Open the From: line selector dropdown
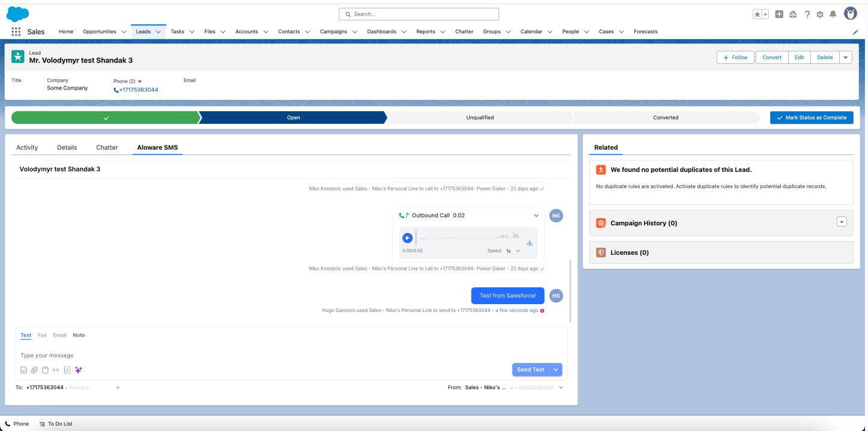868x431 pixels. point(560,388)
